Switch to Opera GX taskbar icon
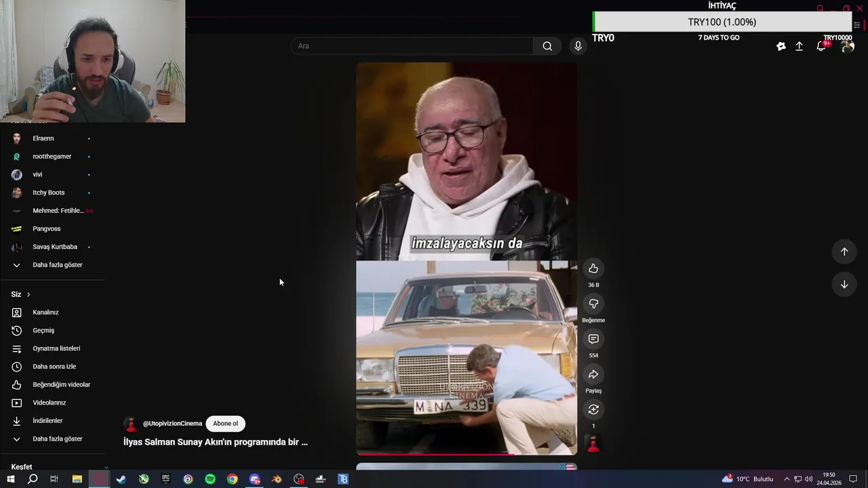Screen dimensions: 868x488 pos(99,479)
